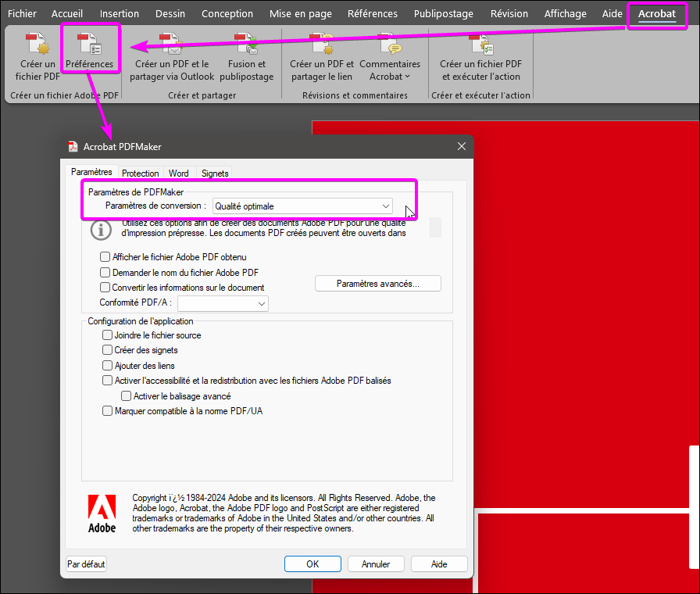
Task: Open the Commentaires Acrobat dropdown chevron
Action: 405,77
